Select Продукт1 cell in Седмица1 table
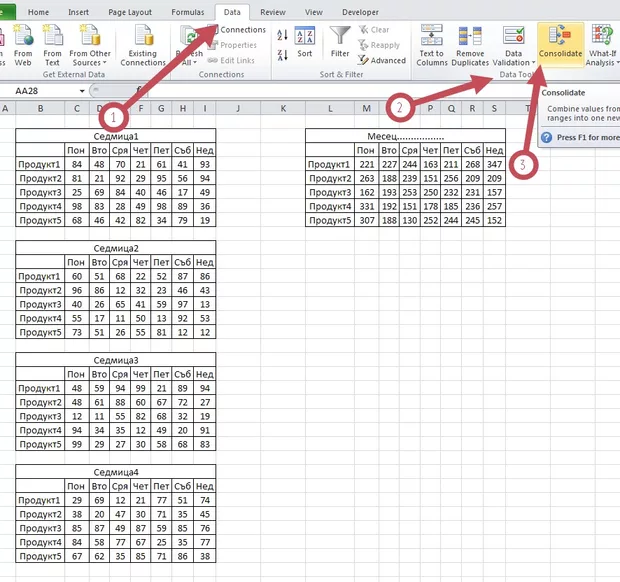This screenshot has height=582, width=620. click(40, 164)
